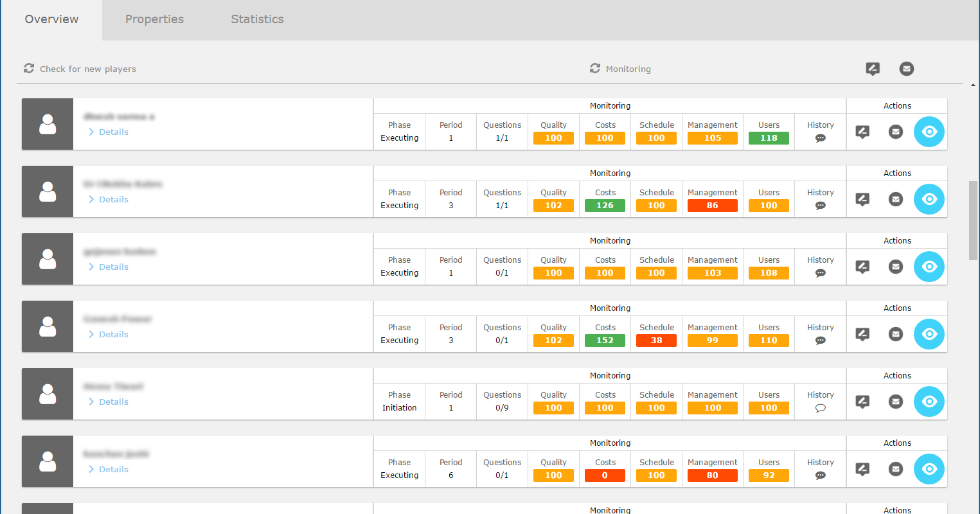980x514 pixels.
Task: Click the avatar in the Initiation row
Action: [48, 394]
